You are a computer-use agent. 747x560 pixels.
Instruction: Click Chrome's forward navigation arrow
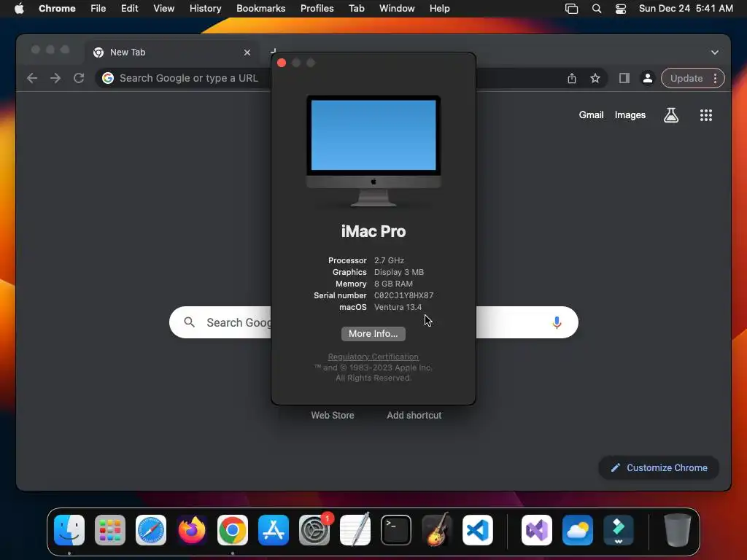(x=55, y=78)
